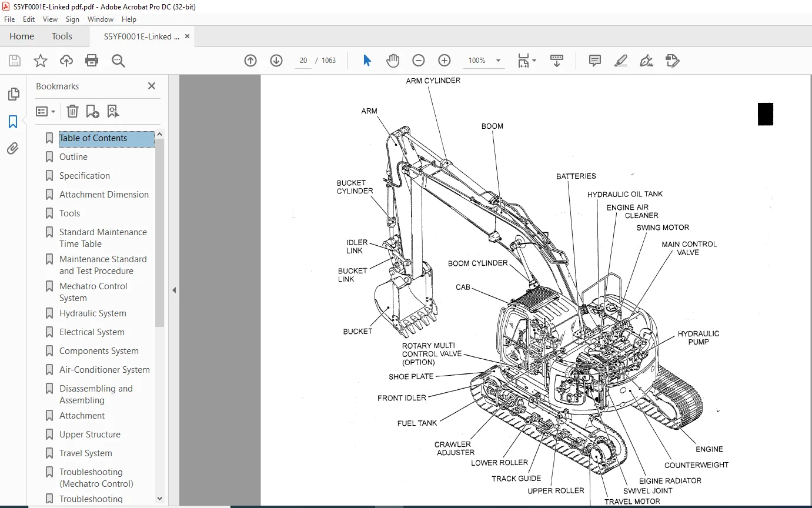Open the Electrical System bookmark
Image resolution: width=812 pixels, height=508 pixels.
92,332
